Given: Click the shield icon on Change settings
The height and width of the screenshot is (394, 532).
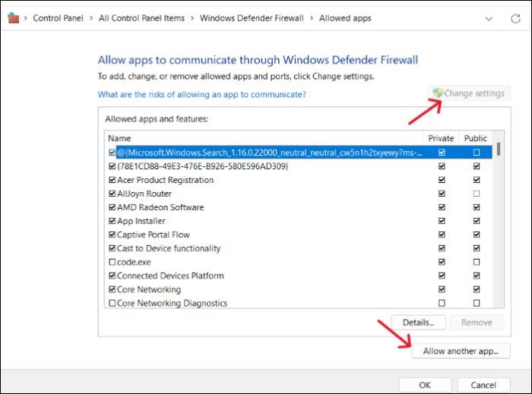Looking at the screenshot, I should (x=438, y=93).
